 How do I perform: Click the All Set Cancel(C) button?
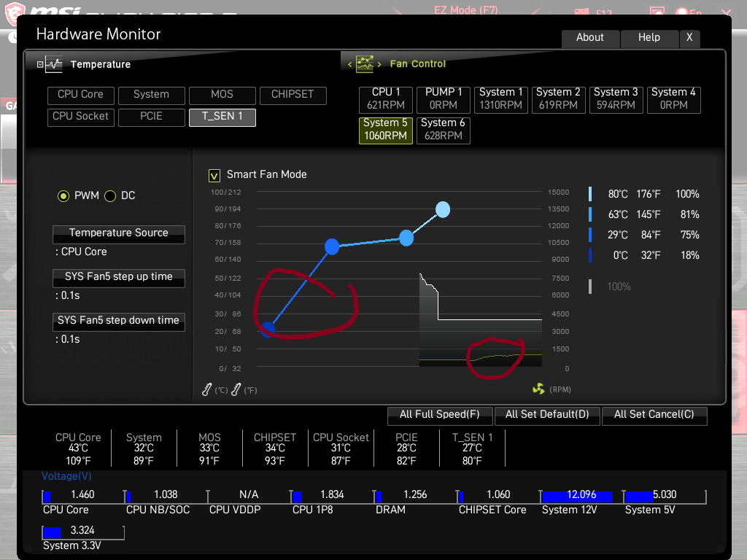(x=654, y=415)
